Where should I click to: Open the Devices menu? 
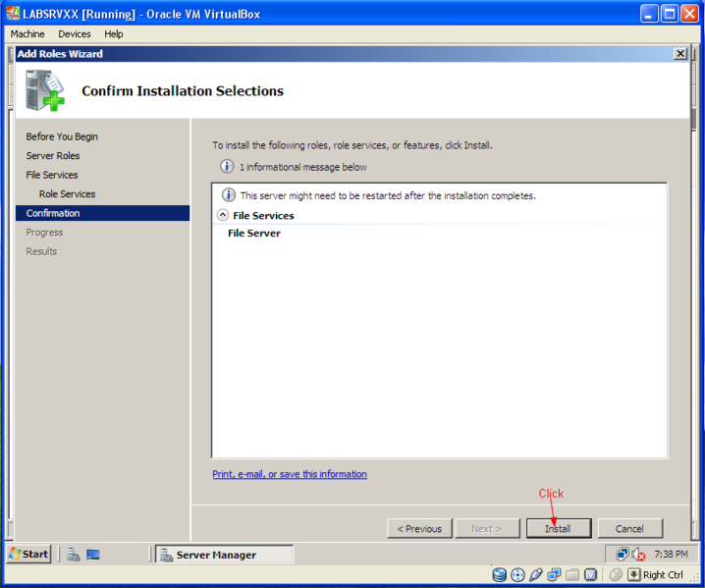[x=75, y=33]
